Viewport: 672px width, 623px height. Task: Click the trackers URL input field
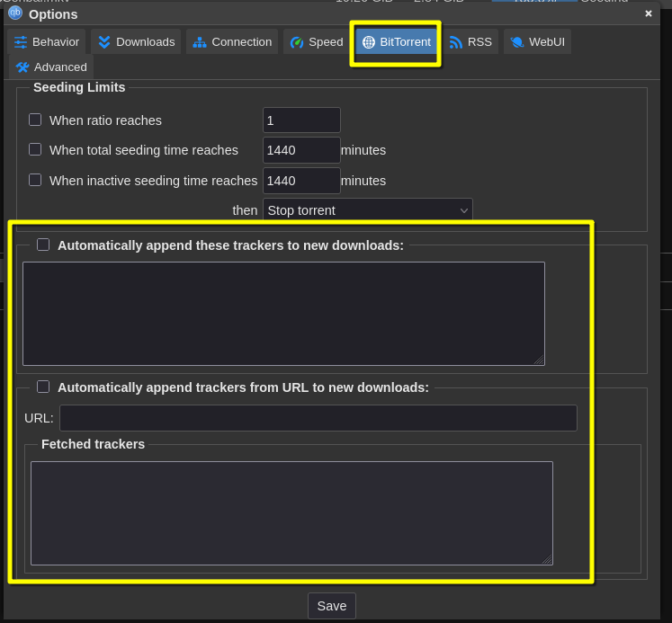[x=318, y=418]
